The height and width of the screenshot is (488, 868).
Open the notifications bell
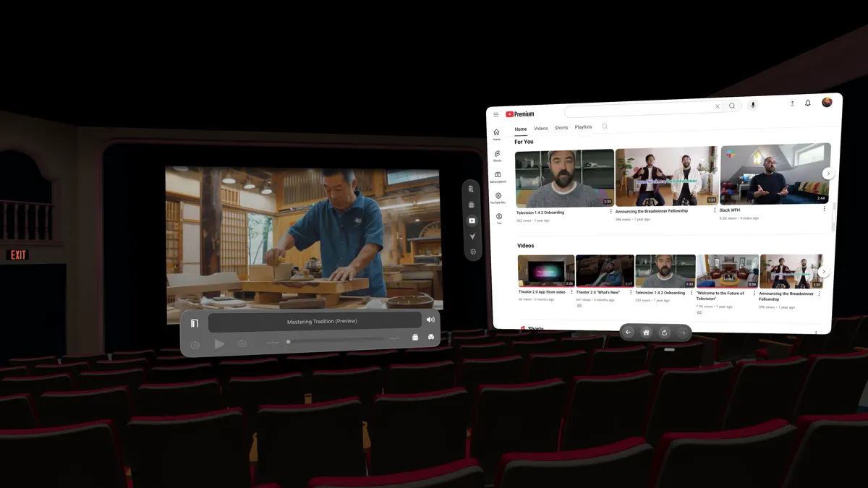coord(808,104)
